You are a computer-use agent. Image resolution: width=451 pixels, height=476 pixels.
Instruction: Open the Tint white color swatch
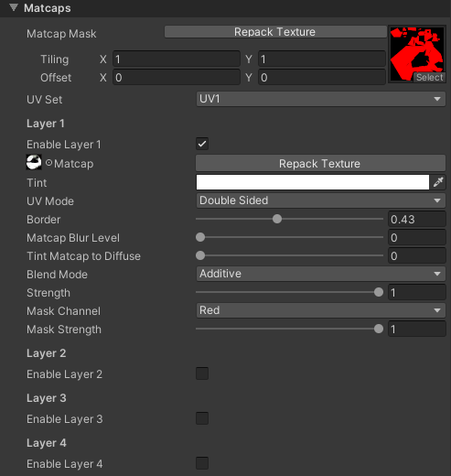(313, 182)
